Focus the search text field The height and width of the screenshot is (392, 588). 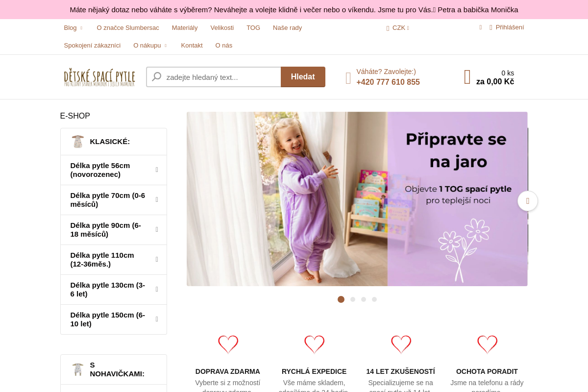tap(214, 77)
